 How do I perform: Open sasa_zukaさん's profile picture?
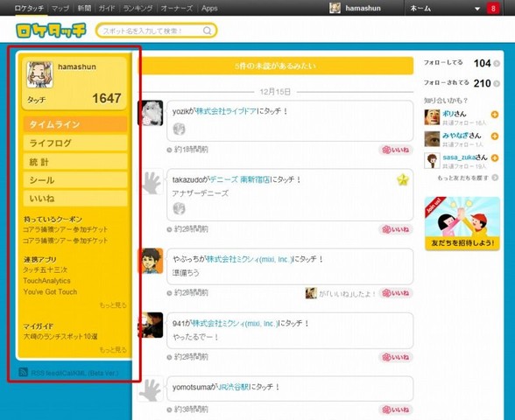[x=432, y=160]
